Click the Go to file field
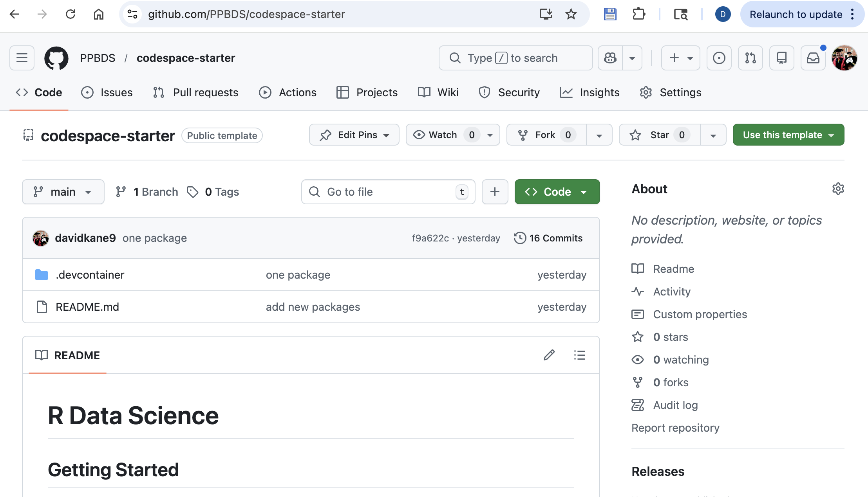This screenshot has width=868, height=497. (388, 192)
